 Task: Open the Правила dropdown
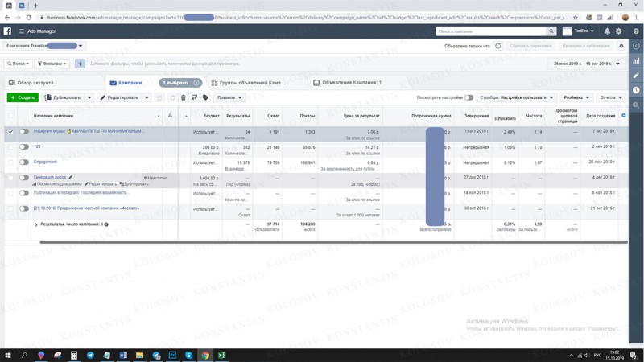point(229,97)
